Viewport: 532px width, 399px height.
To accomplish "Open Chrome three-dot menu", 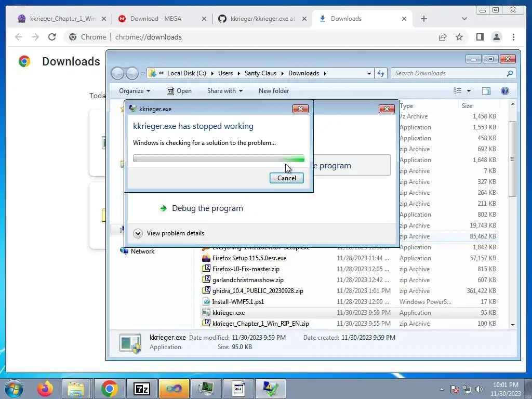I will 513,37.
